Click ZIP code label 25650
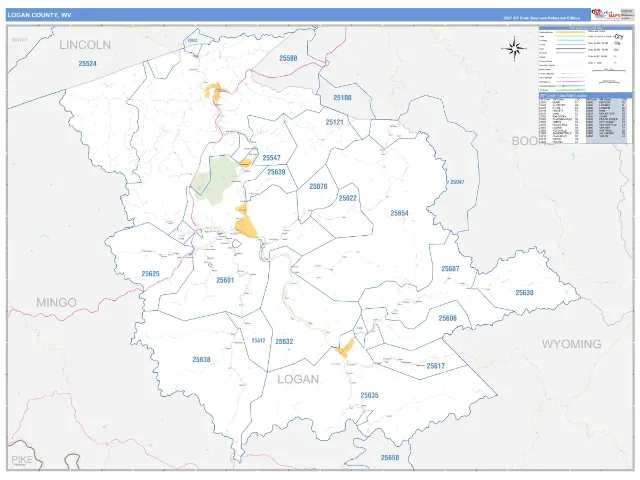This screenshot has width=640, height=480. click(390, 458)
